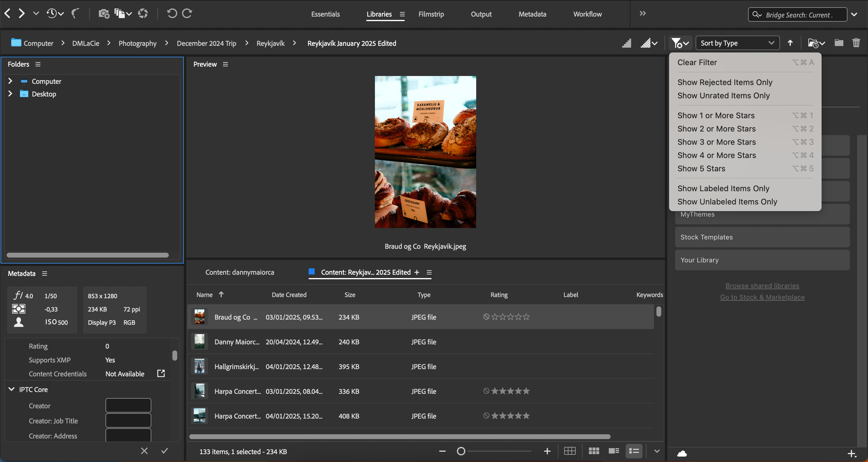Collapse the IPTC Core section
Viewport: 868px width, 462px height.
pos(11,389)
